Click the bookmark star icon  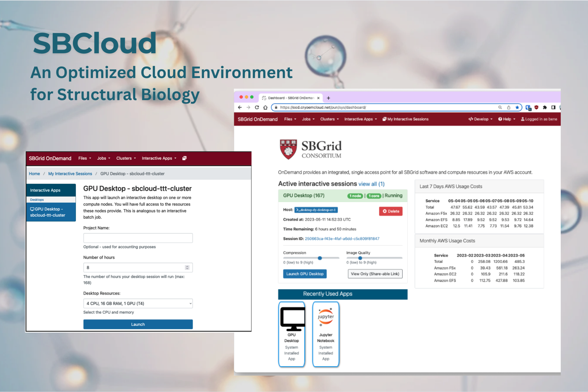tap(517, 107)
